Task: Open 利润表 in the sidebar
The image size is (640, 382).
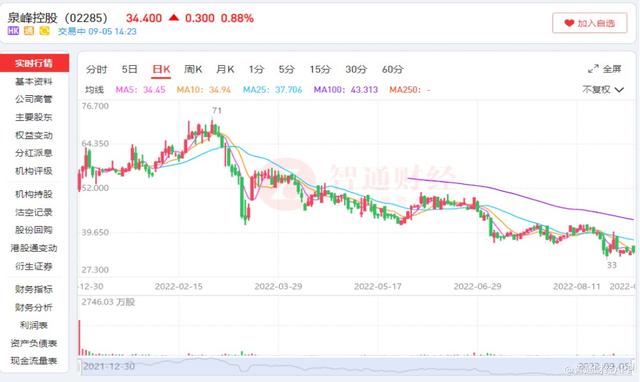Action: click(x=34, y=325)
